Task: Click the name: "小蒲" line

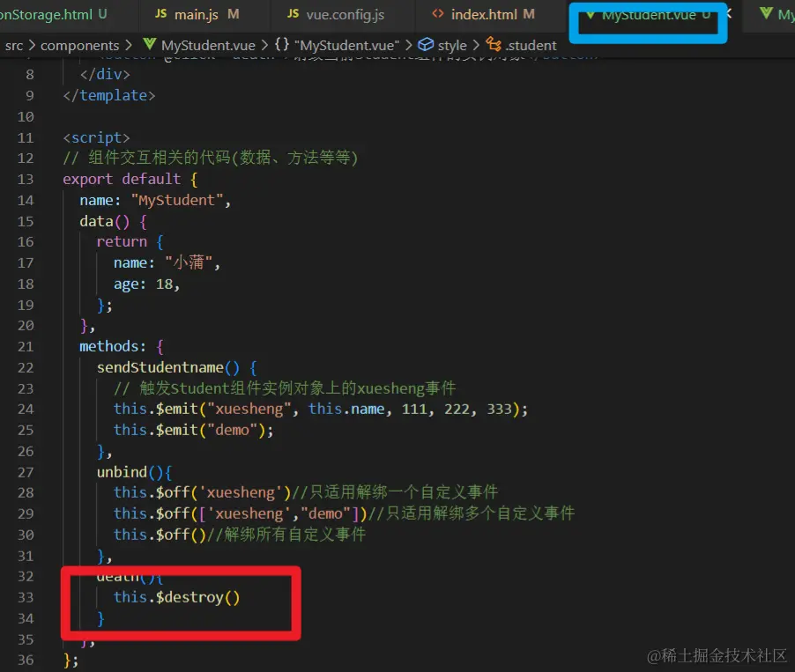Action: (x=167, y=263)
